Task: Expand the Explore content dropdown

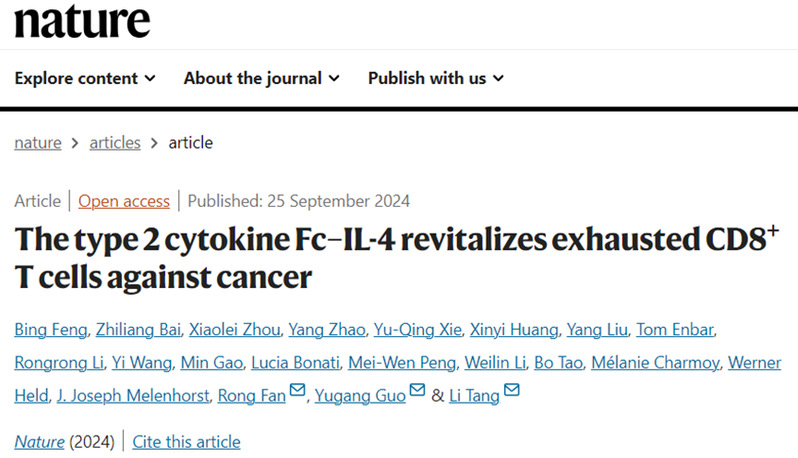Action: coord(85,78)
